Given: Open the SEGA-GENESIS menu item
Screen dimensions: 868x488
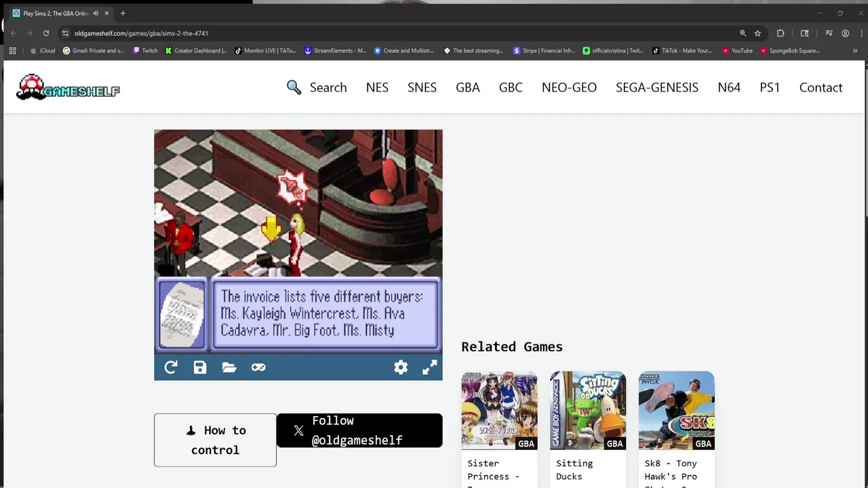Looking at the screenshot, I should click(x=657, y=87).
